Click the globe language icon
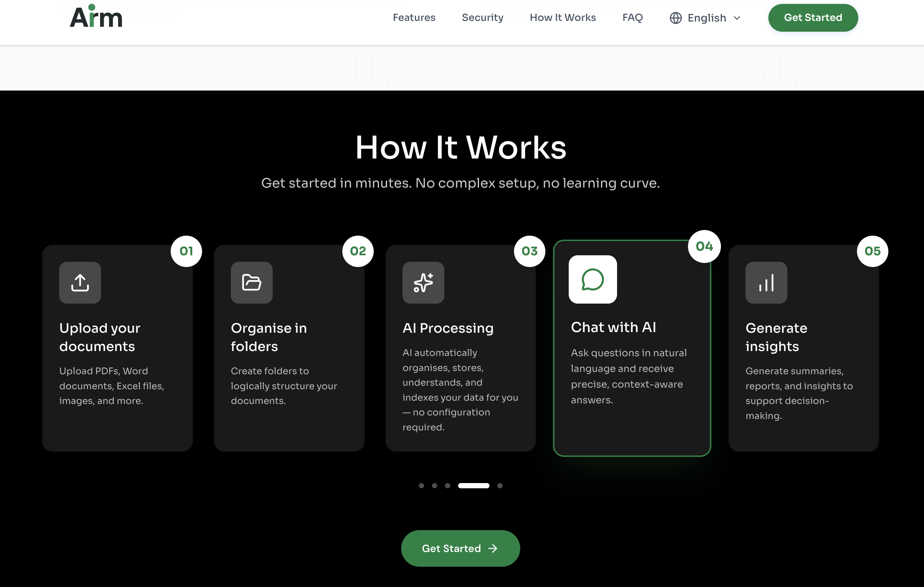Viewport: 924px width, 587px height. coord(676,18)
